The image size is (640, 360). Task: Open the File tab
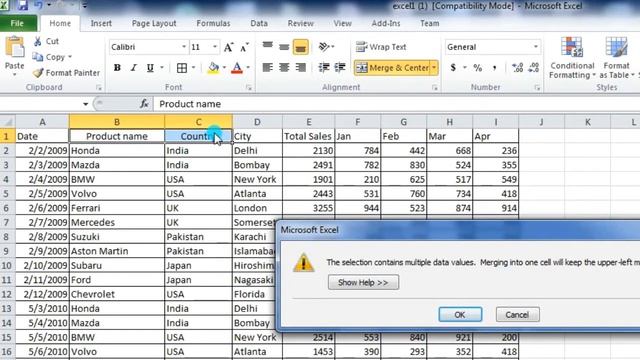click(x=17, y=23)
